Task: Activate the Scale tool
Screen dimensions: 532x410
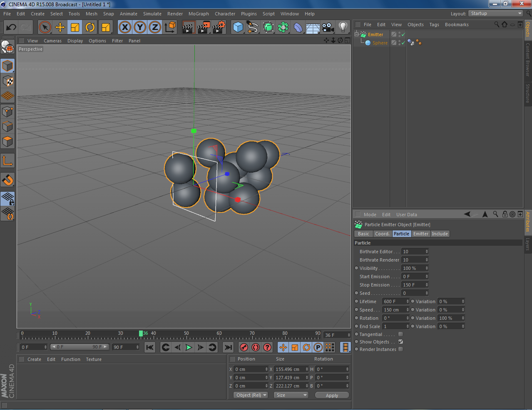Action: 75,27
